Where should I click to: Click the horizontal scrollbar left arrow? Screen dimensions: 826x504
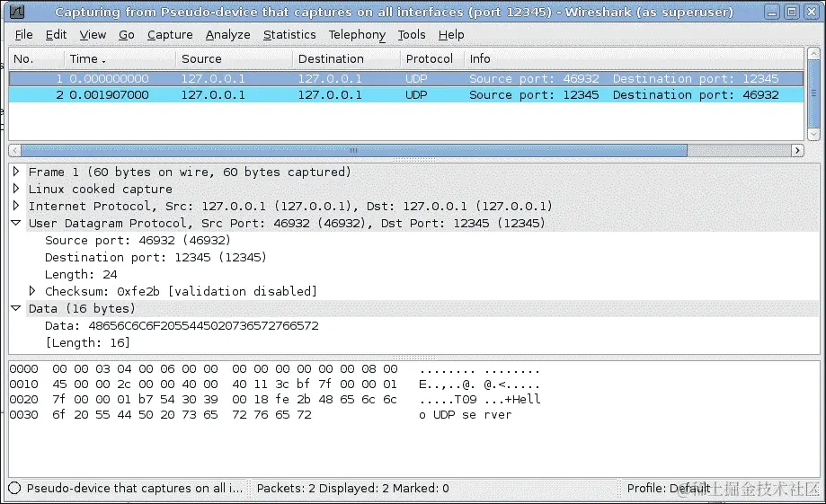14,151
